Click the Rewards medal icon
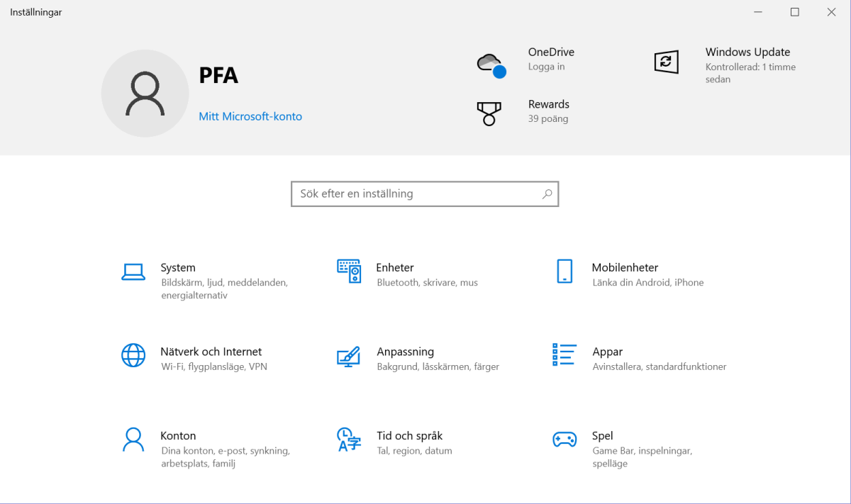The image size is (851, 504). [489, 113]
